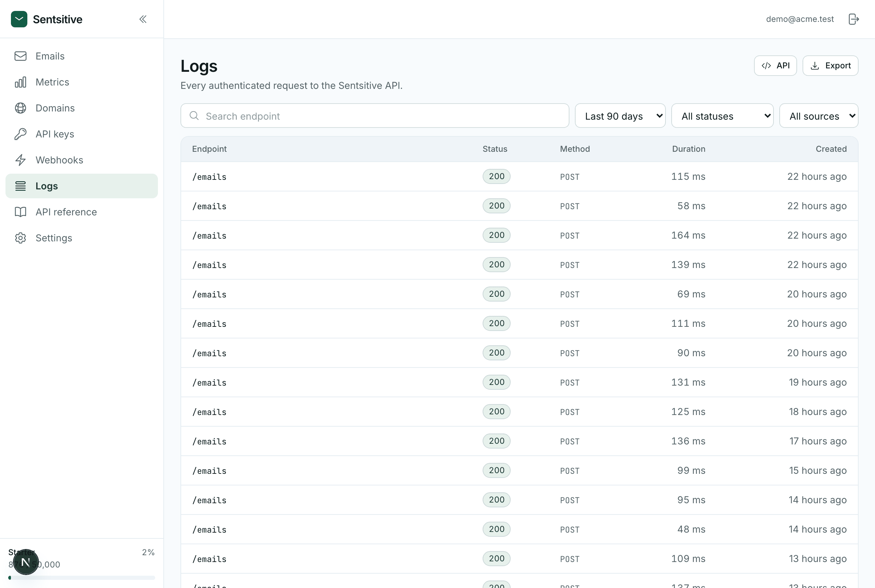Click the API keys key icon
Screen dimensions: 875x588
click(x=21, y=134)
